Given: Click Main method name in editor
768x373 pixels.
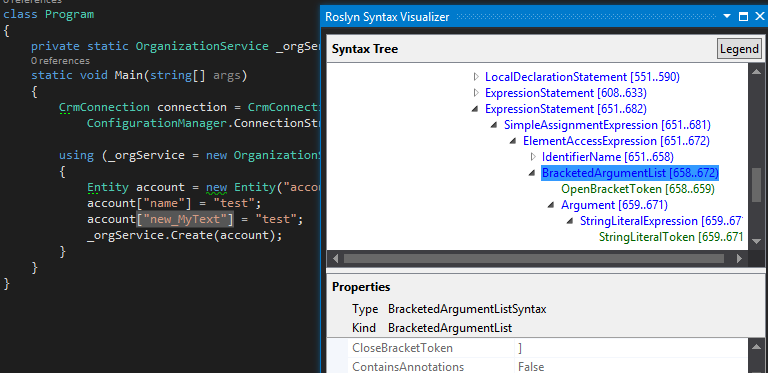Looking at the screenshot, I should click(128, 75).
